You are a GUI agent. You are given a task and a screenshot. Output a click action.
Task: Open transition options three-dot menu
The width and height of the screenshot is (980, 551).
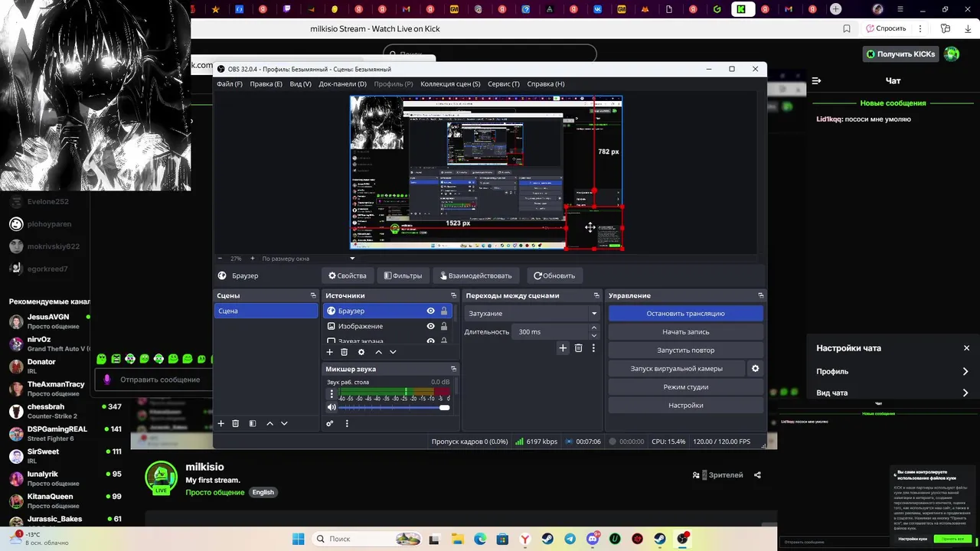click(593, 348)
